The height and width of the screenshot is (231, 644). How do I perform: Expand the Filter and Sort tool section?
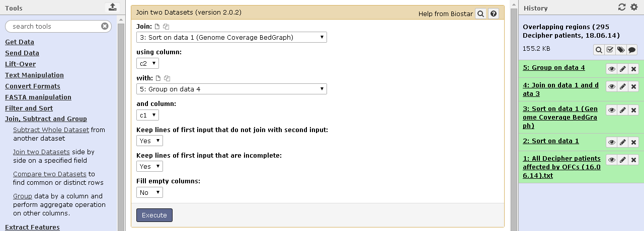[x=29, y=108]
